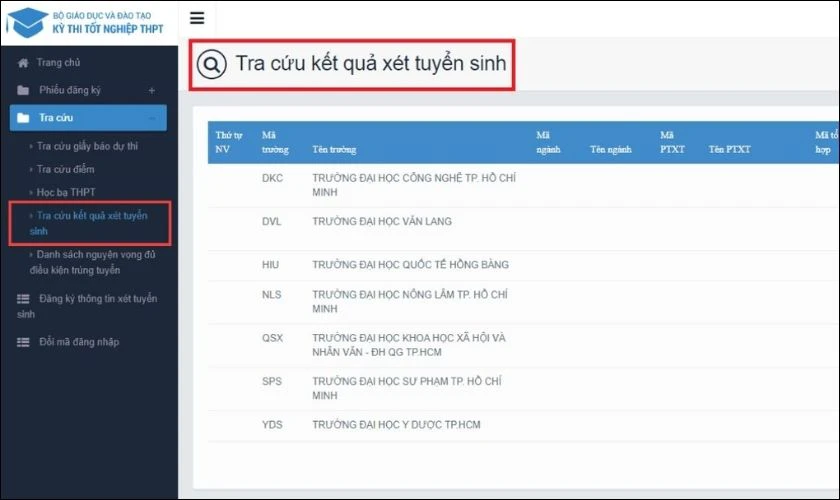Collapse the Tra cứu menu section
This screenshot has width=840, height=500.
151,118
